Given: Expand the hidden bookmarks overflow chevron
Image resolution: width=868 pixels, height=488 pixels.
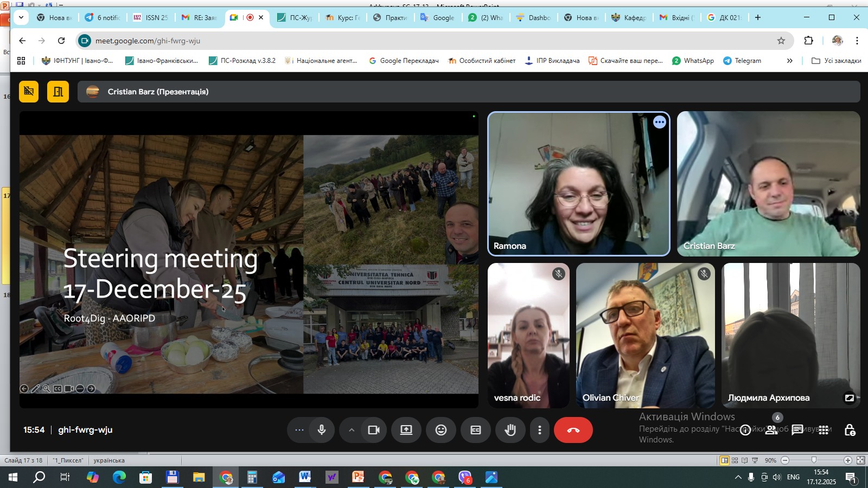Looking at the screenshot, I should coord(789,61).
